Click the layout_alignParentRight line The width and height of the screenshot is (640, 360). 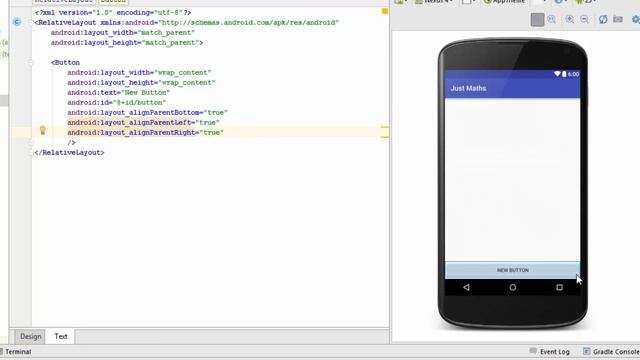145,133
